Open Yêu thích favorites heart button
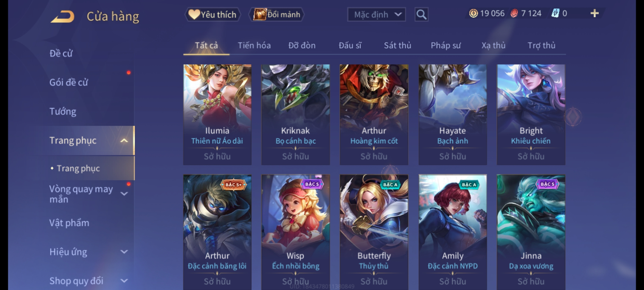The width and height of the screenshot is (644, 290). 213,15
